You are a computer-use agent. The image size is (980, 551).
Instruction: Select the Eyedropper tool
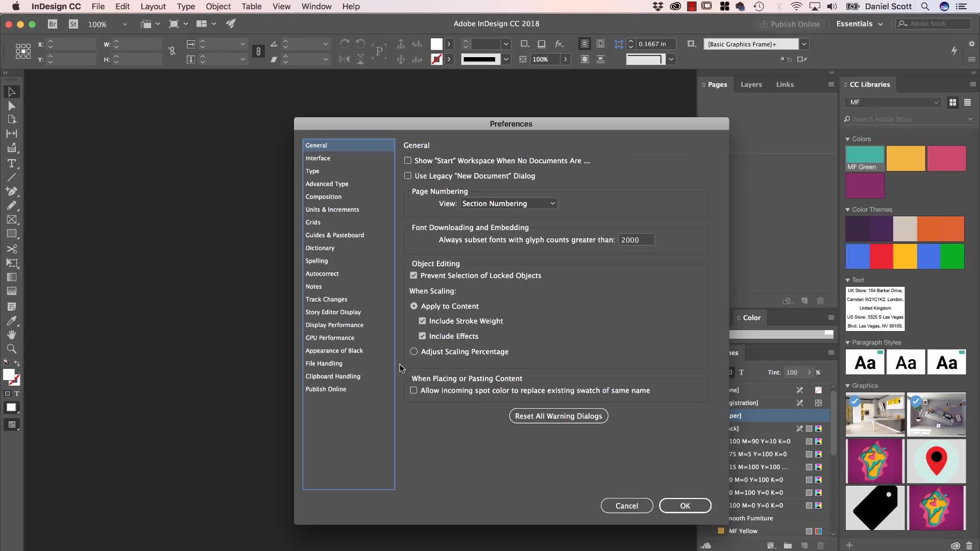tap(11, 321)
